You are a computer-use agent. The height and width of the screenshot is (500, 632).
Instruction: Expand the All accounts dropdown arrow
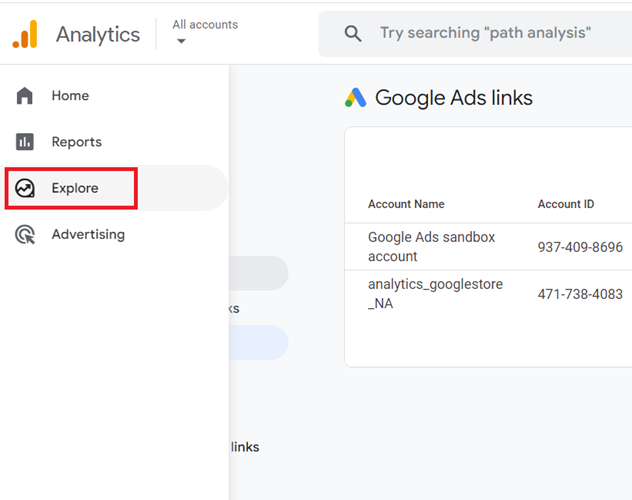(181, 41)
